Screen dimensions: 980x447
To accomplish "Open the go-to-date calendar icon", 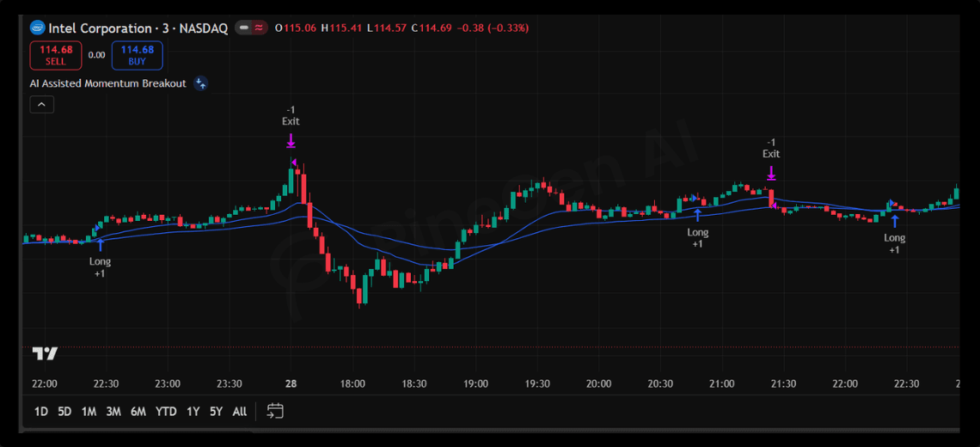I will (275, 411).
